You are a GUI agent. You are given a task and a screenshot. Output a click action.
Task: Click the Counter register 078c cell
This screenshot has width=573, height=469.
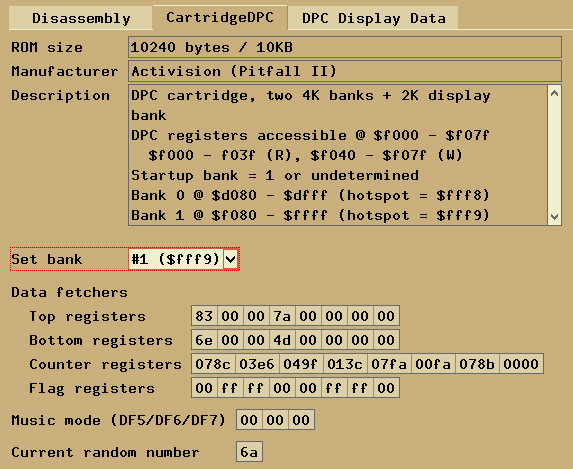coord(213,364)
